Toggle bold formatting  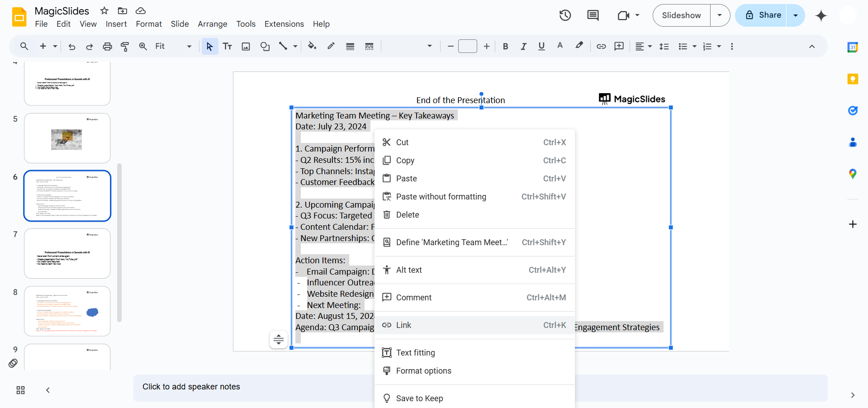[x=506, y=46]
